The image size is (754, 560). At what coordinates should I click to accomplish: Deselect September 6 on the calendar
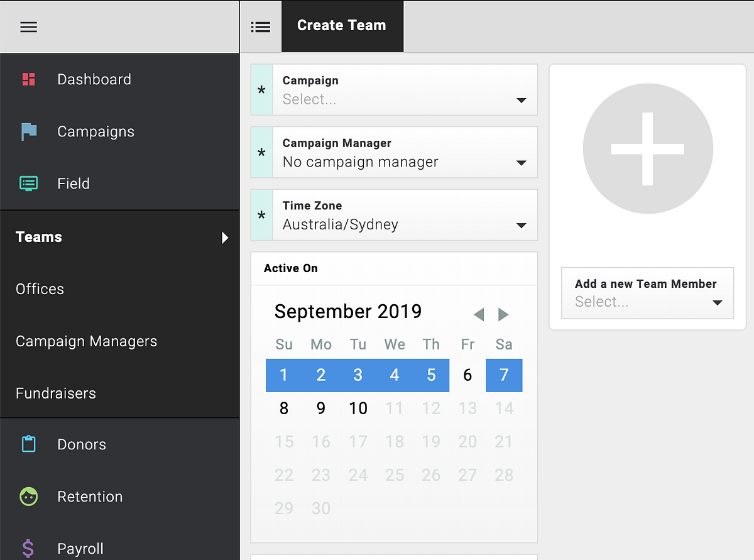tap(467, 375)
